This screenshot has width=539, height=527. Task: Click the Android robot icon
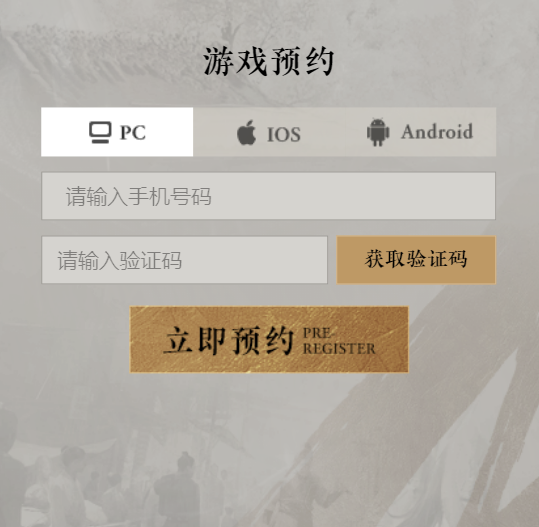coord(378,132)
